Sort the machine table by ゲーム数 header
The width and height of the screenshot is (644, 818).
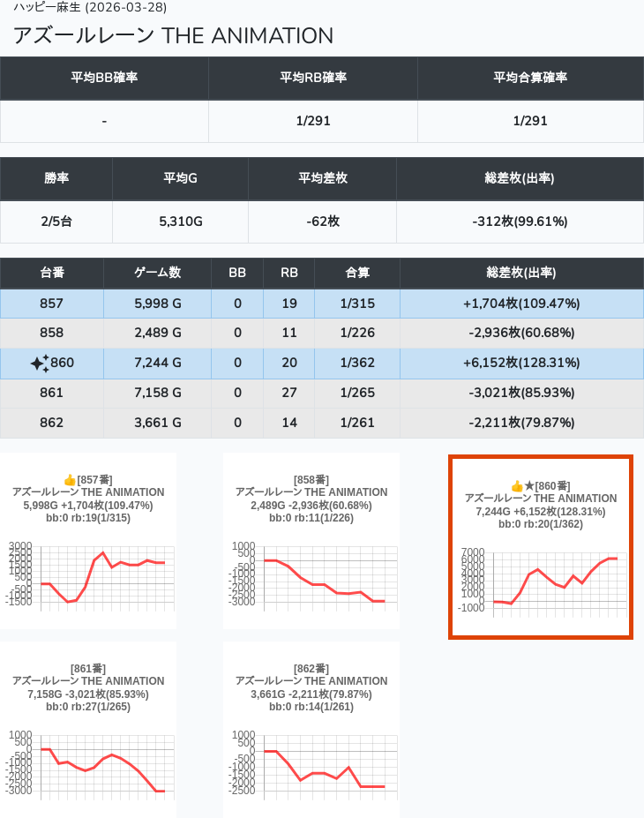[x=158, y=274]
